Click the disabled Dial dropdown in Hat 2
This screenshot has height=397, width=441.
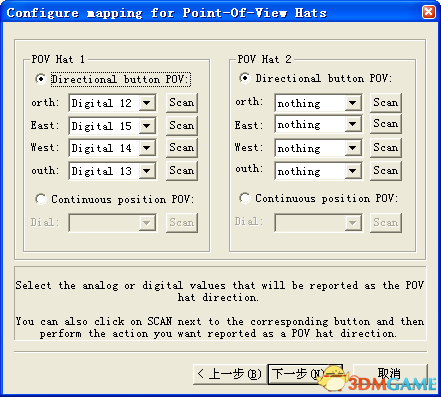point(319,223)
